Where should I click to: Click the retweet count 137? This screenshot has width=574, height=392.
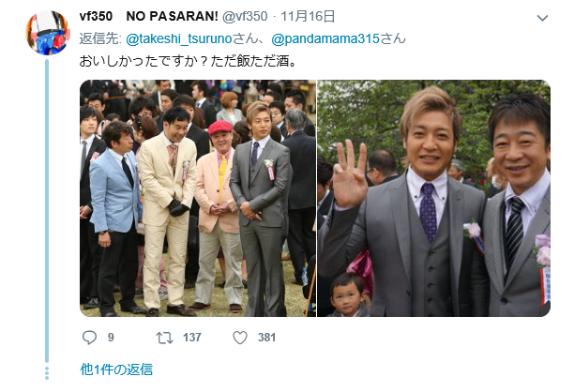[x=192, y=338]
